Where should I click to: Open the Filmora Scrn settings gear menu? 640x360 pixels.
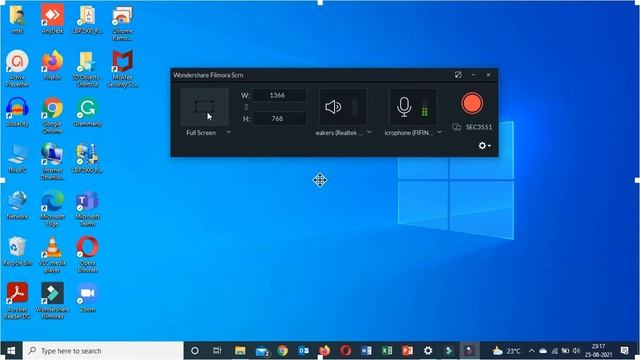tap(484, 146)
